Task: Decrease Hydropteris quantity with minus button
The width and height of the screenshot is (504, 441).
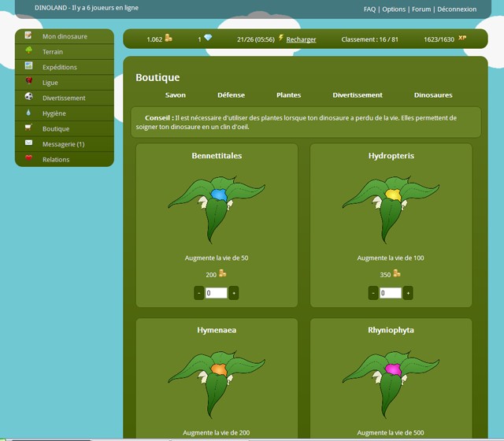Action: pyautogui.click(x=373, y=293)
